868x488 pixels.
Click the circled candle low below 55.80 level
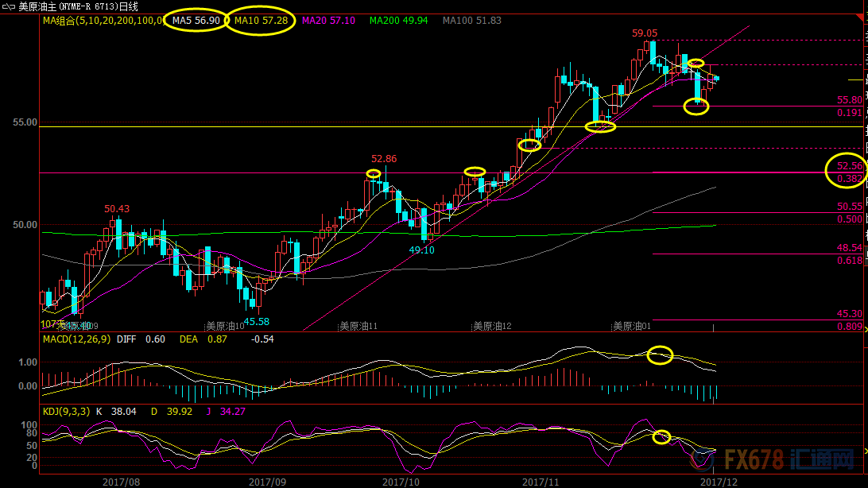tap(696, 107)
